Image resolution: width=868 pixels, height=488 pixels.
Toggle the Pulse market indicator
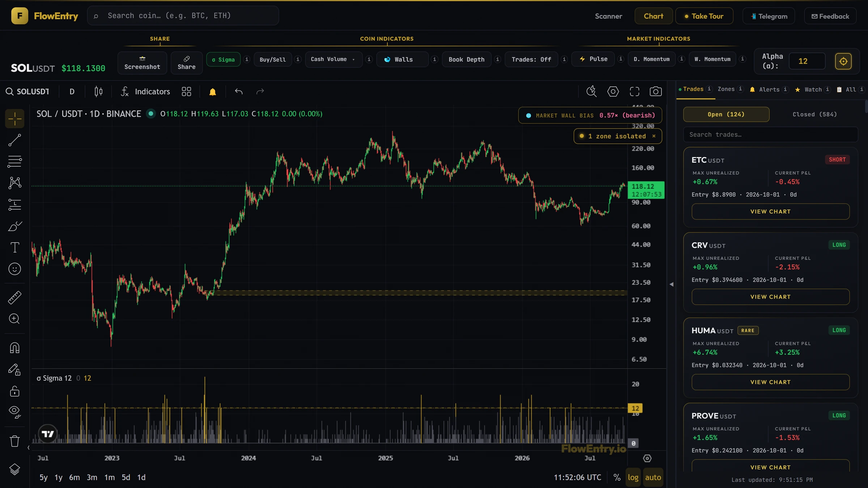pos(593,59)
